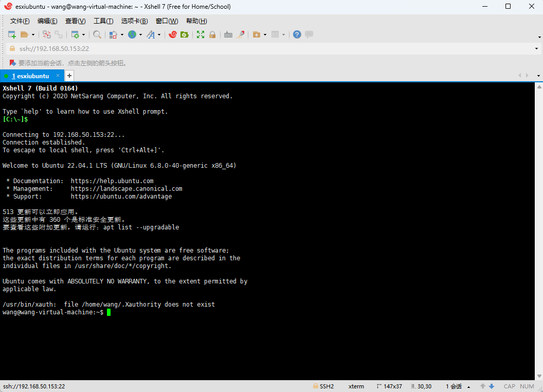Open the tab list dropdown arrow
This screenshot has height=392, width=543.
click(x=538, y=76)
